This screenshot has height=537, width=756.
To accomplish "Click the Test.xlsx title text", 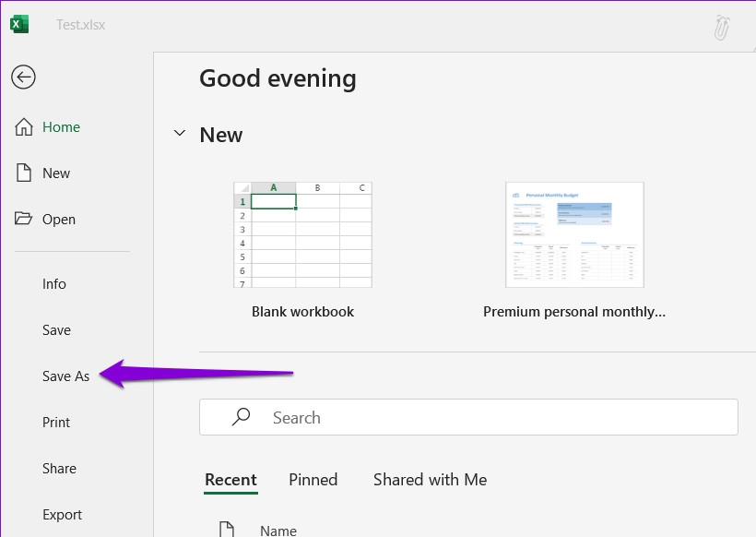I will pyautogui.click(x=80, y=25).
